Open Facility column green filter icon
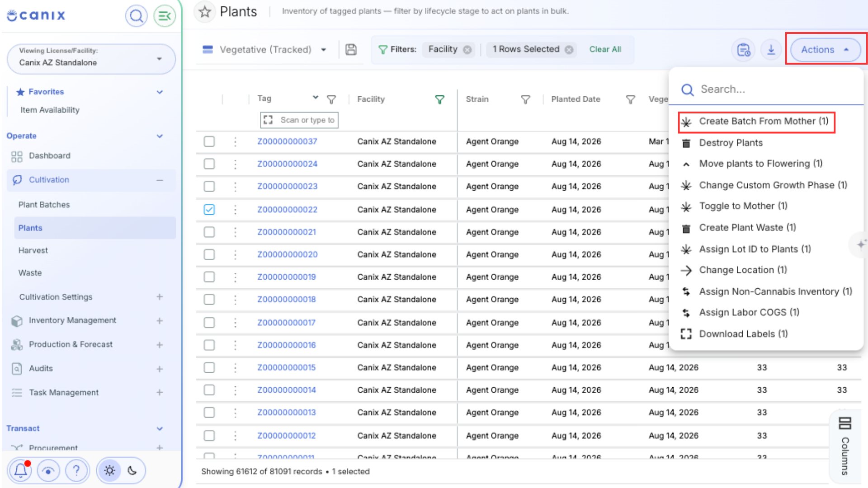The image size is (868, 488). [439, 99]
